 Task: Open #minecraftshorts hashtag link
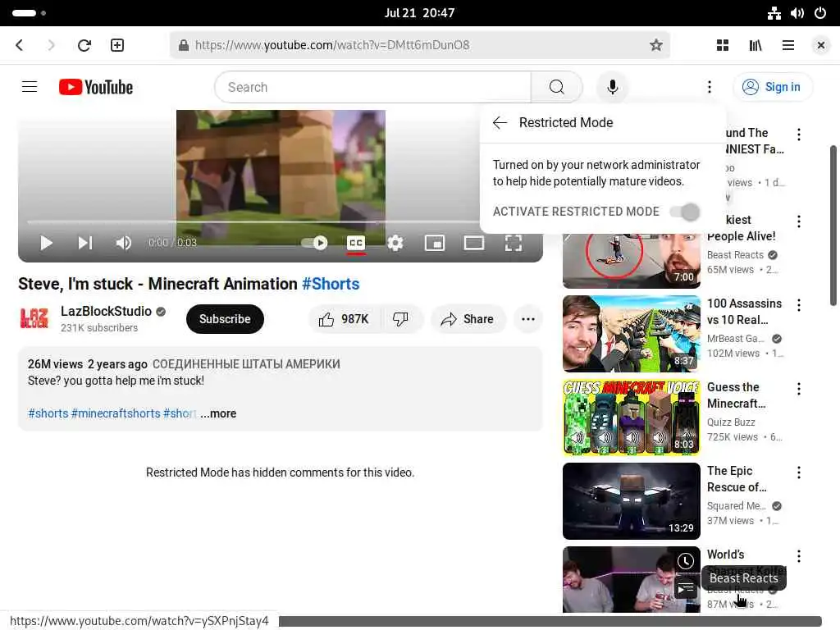[x=116, y=413]
